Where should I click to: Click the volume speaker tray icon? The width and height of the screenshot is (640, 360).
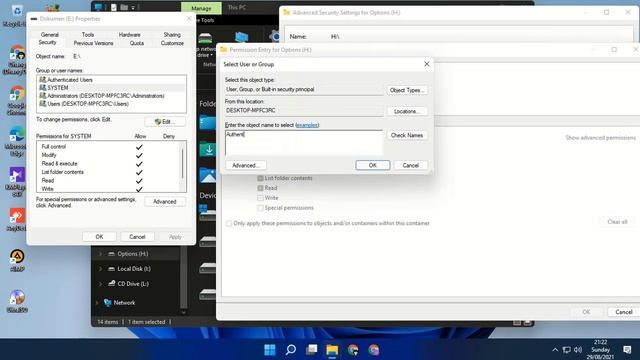click(578, 350)
